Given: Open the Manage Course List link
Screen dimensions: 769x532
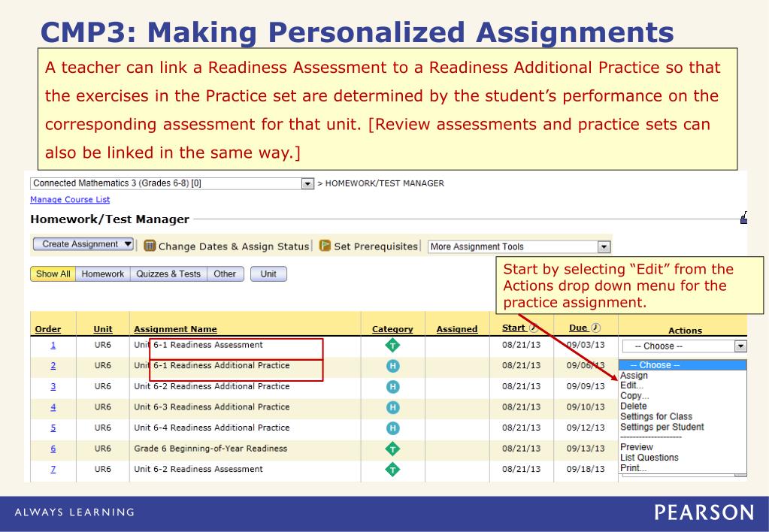Looking at the screenshot, I should pyautogui.click(x=70, y=200).
